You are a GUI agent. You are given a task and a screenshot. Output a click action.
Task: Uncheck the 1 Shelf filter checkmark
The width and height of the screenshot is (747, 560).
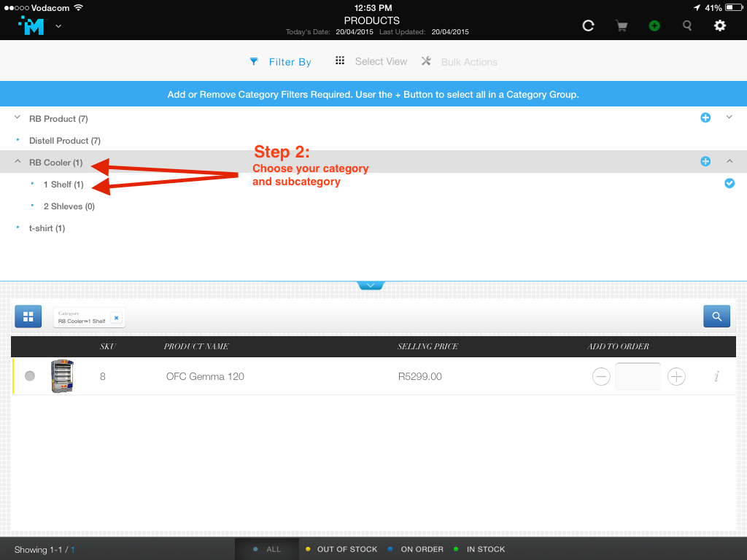pyautogui.click(x=729, y=183)
